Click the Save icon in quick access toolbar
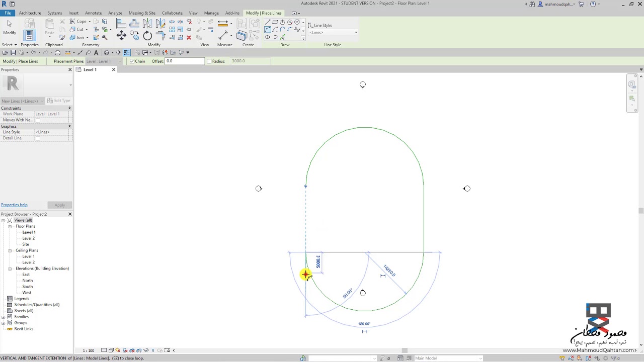This screenshot has height=362, width=644. [x=13, y=53]
